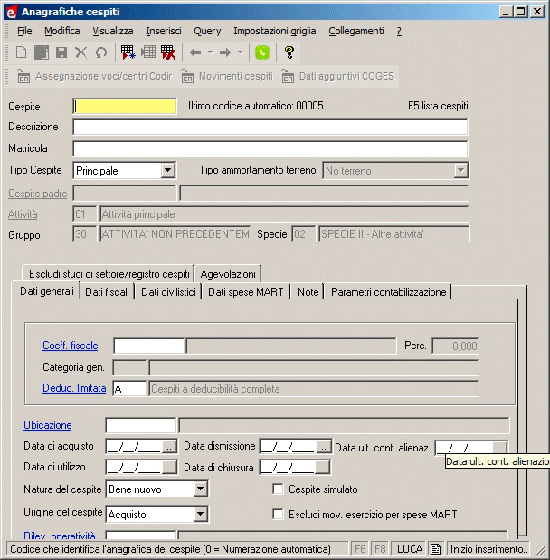550x560 pixels.
Task: Open Movimenti cespiti toolbar item
Action: (228, 76)
